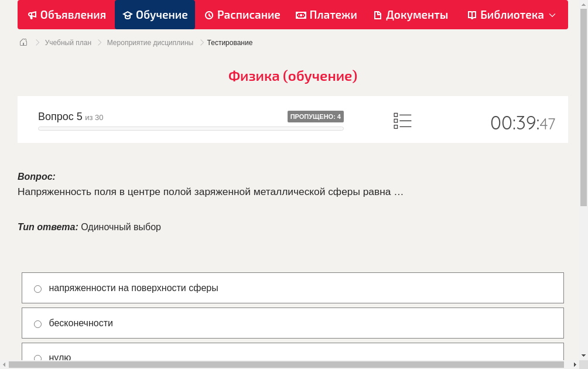Screen dimensions: 588x369
Task: Open the Документы menu item
Action: (x=411, y=15)
